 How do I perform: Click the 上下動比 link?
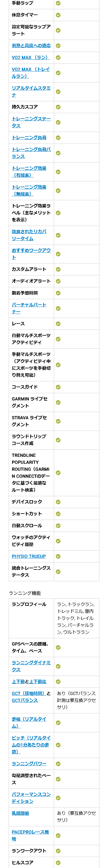38,681
